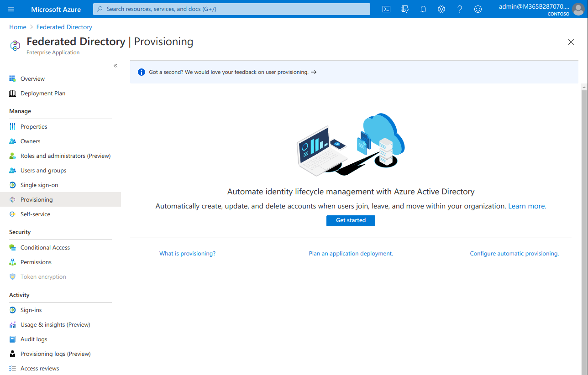Open the Audit logs section

point(34,339)
